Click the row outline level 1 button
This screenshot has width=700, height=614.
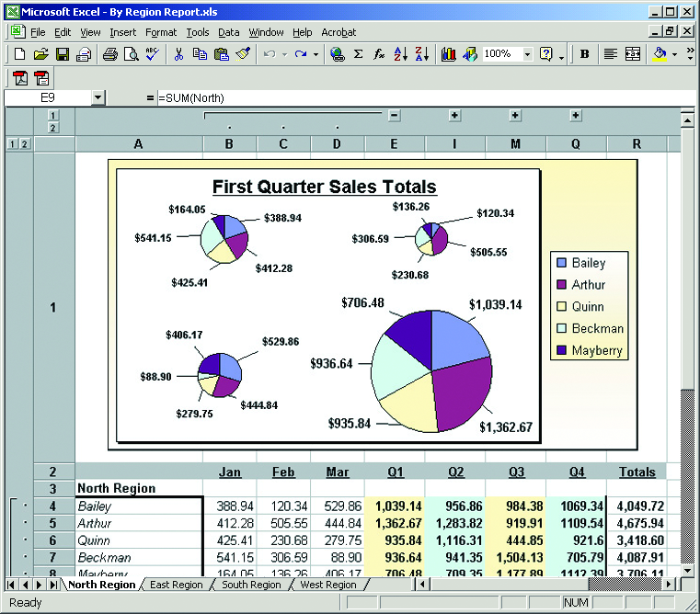pos(12,144)
